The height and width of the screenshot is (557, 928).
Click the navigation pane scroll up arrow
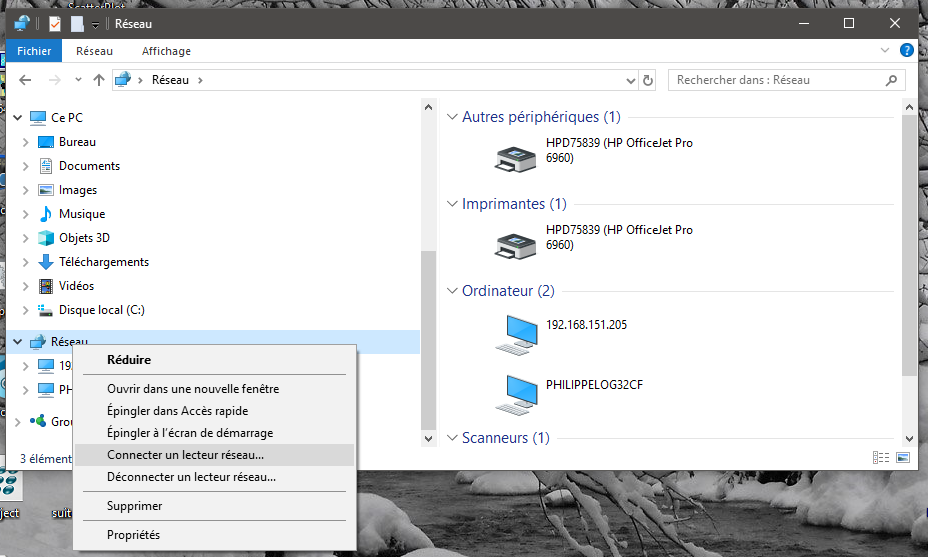pos(428,107)
